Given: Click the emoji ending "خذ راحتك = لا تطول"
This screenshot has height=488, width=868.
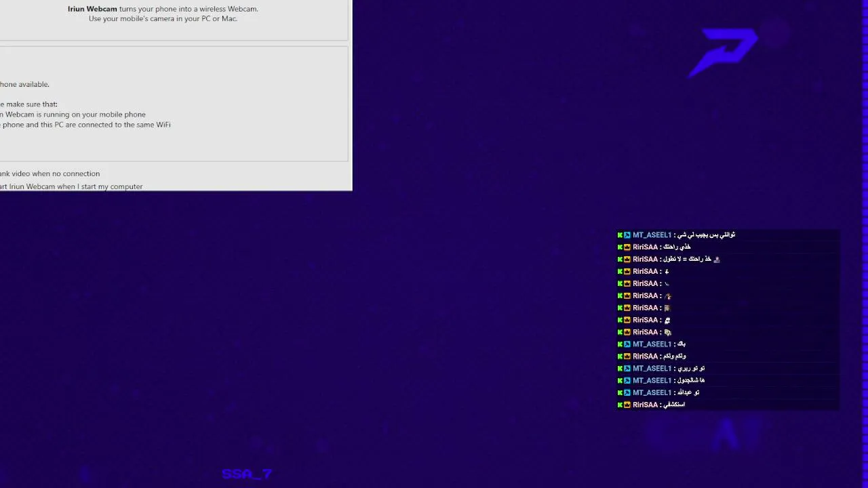Looking at the screenshot, I should click(x=717, y=259).
